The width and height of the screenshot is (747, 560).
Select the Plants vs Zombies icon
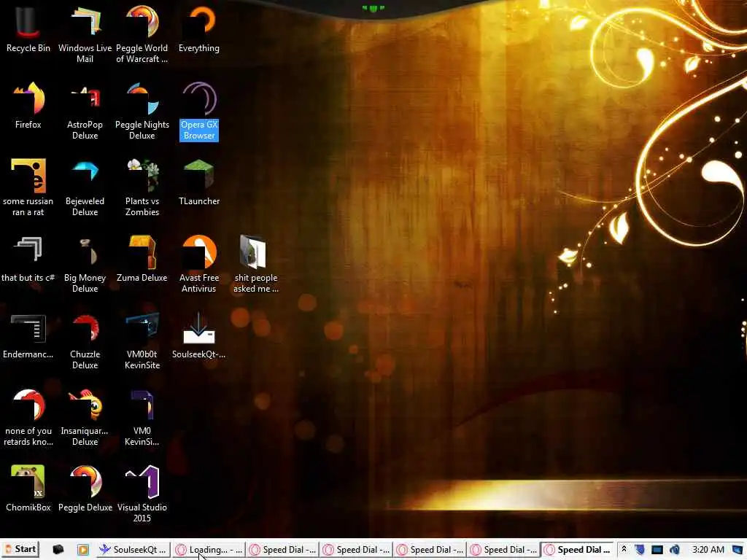point(142,187)
